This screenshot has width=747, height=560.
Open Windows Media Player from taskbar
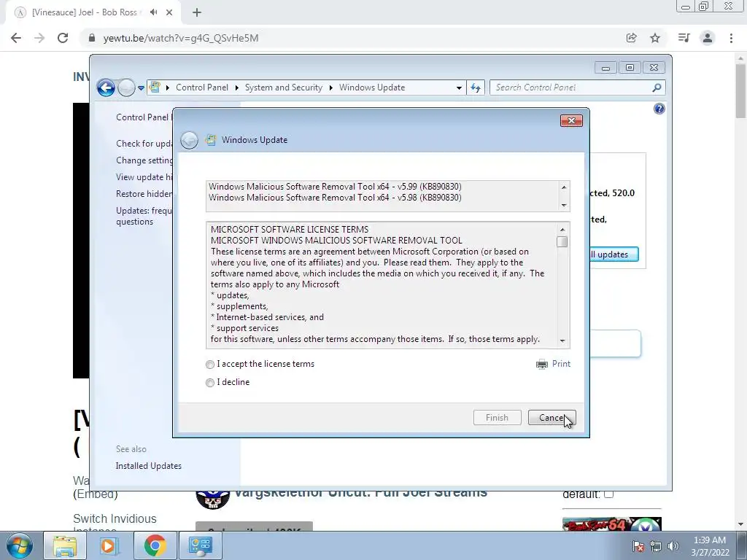click(x=109, y=545)
